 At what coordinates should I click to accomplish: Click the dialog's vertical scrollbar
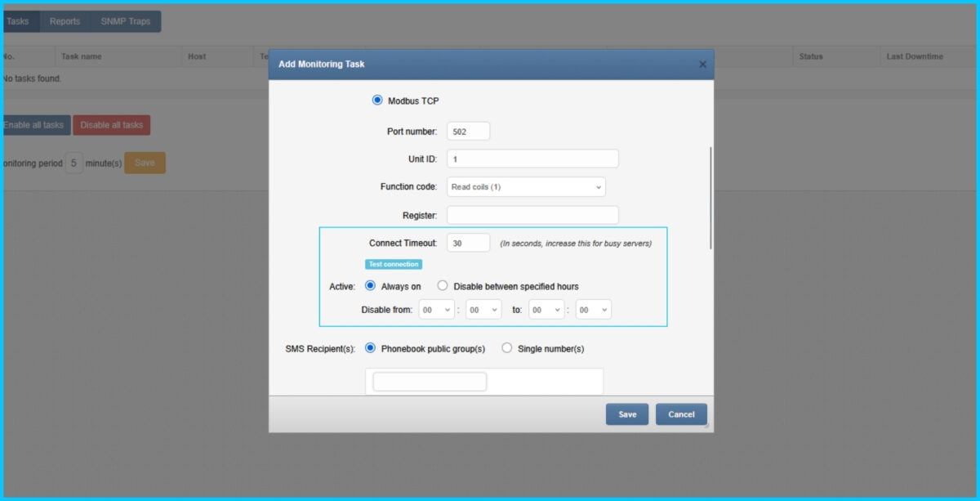[710, 198]
